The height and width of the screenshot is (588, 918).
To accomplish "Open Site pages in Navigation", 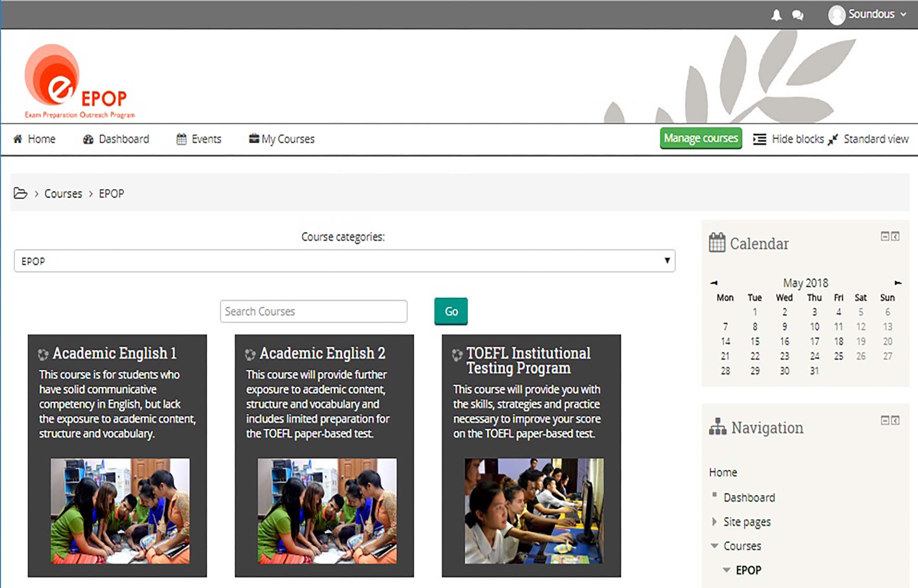I will 747,522.
